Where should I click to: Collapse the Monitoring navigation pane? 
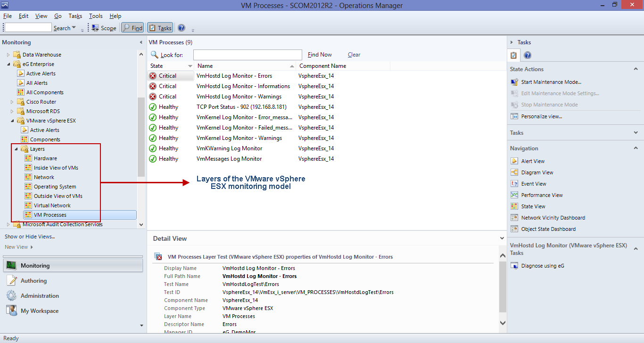(141, 42)
